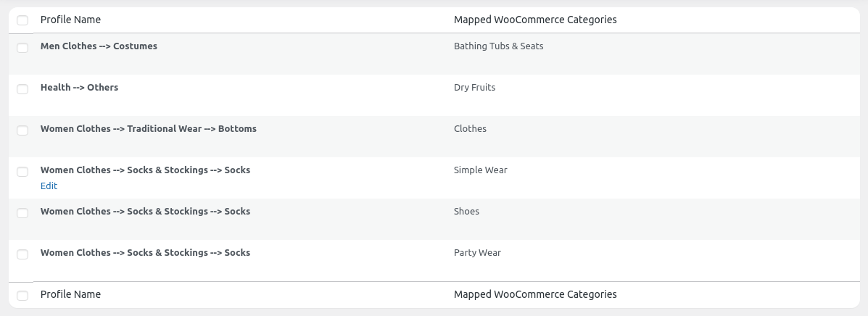Check the Health --> Others profile checkbox
868x316 pixels.
point(22,89)
